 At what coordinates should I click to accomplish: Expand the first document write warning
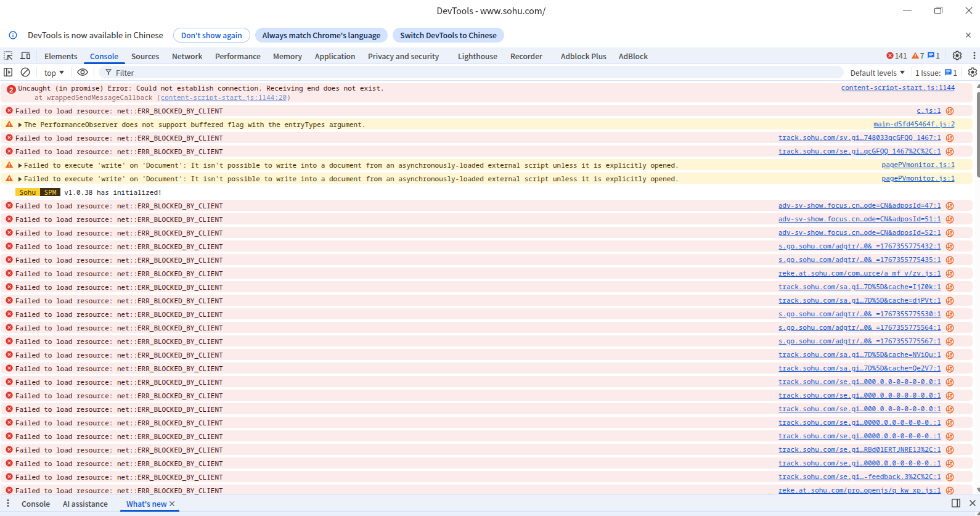[20, 165]
